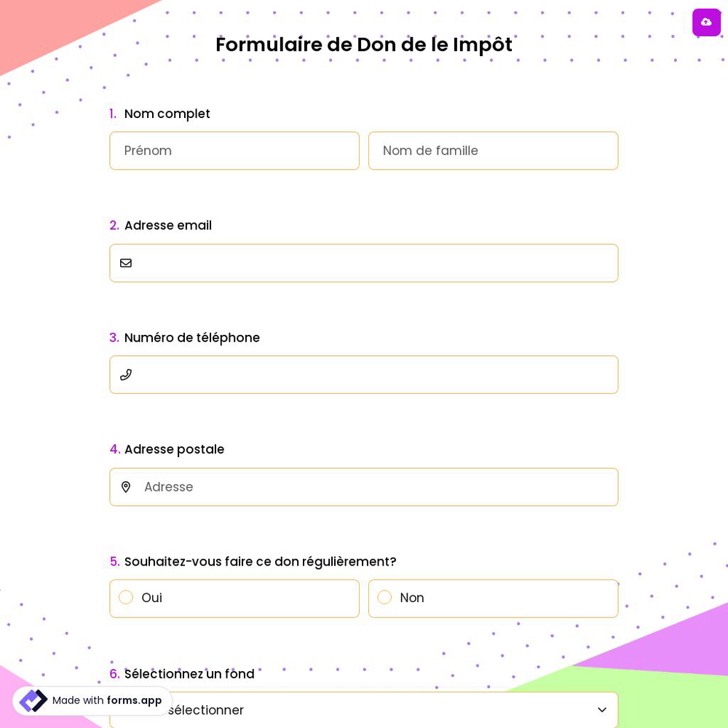
Task: Select the 'Non' radio button
Action: [385, 597]
